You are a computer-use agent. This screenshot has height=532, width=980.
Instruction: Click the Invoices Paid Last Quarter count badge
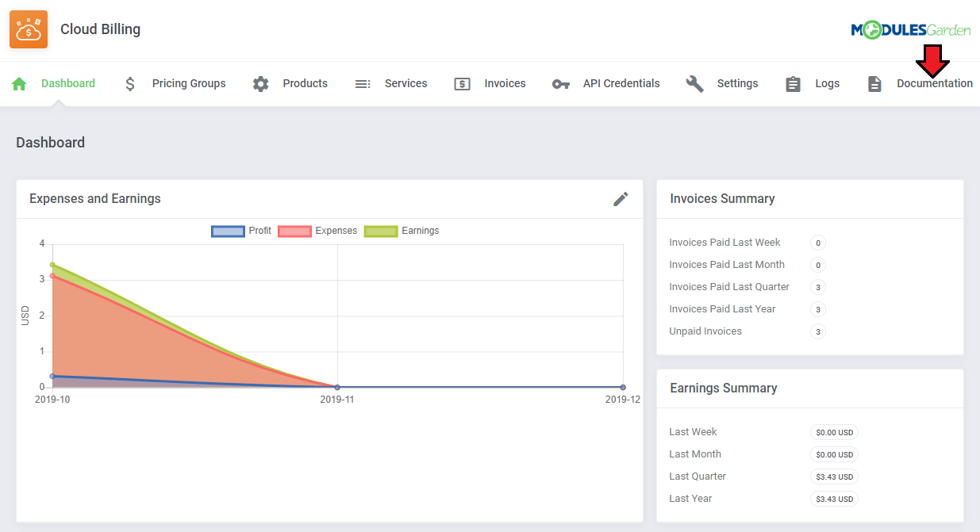click(818, 287)
